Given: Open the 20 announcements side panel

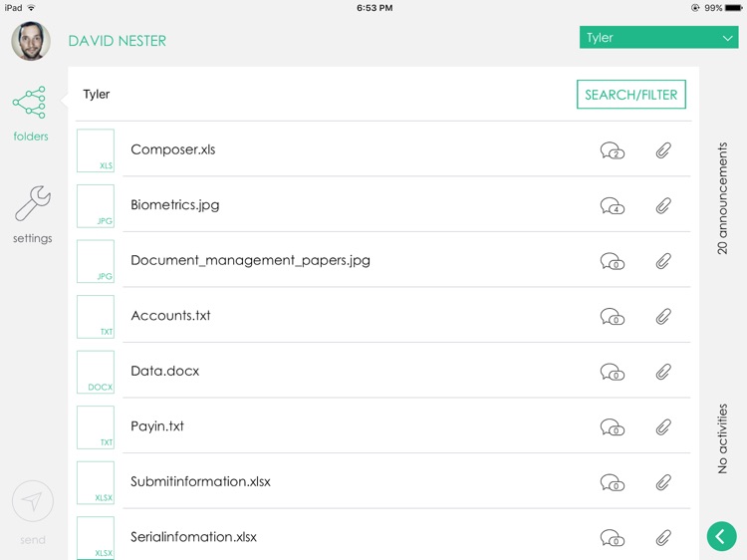Looking at the screenshot, I should click(722, 197).
